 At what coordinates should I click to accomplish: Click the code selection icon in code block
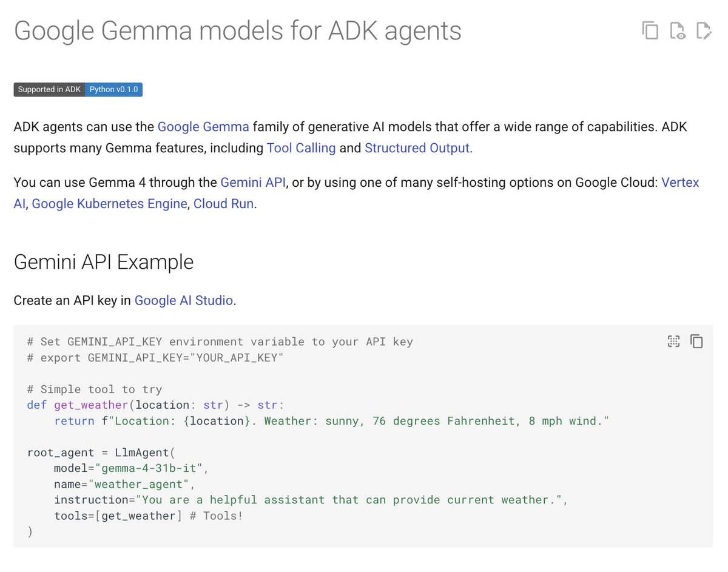(x=673, y=342)
